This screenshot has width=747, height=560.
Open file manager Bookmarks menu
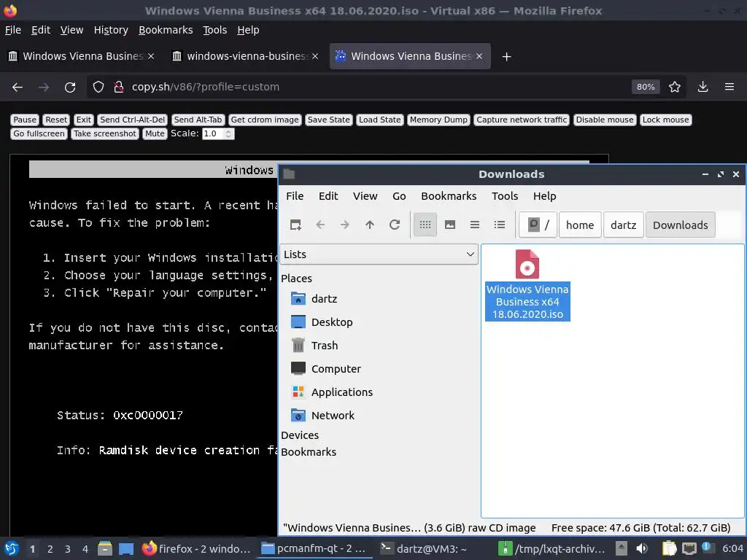point(449,196)
